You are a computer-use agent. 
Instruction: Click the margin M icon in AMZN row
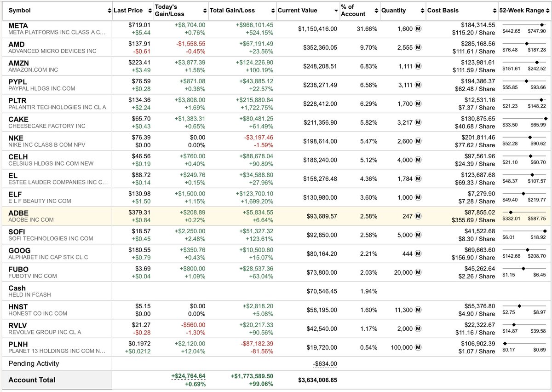tap(418, 66)
